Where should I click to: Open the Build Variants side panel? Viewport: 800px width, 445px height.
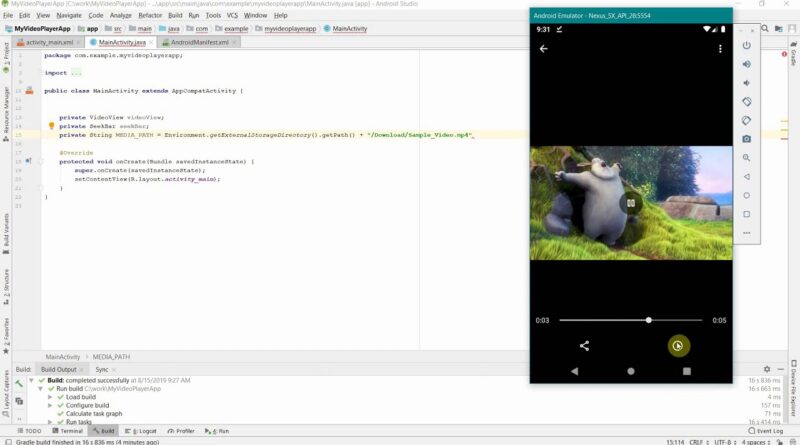tap(6, 234)
